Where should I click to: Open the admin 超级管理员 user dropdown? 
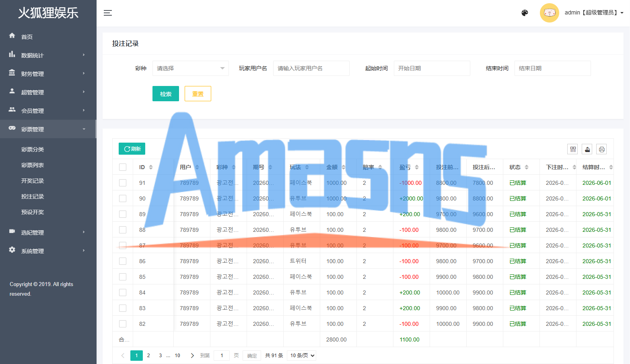click(x=594, y=13)
